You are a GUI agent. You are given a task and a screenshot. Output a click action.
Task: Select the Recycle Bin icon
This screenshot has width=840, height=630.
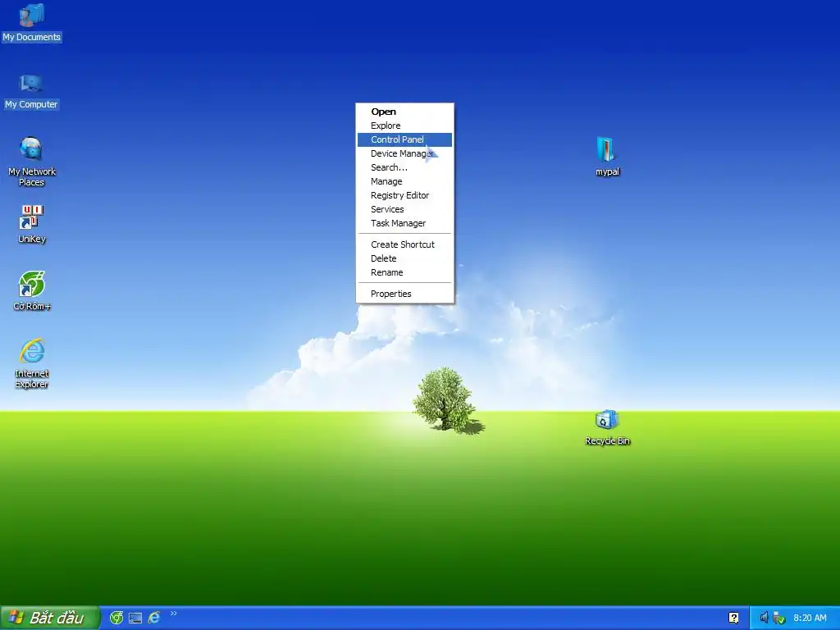click(x=607, y=427)
